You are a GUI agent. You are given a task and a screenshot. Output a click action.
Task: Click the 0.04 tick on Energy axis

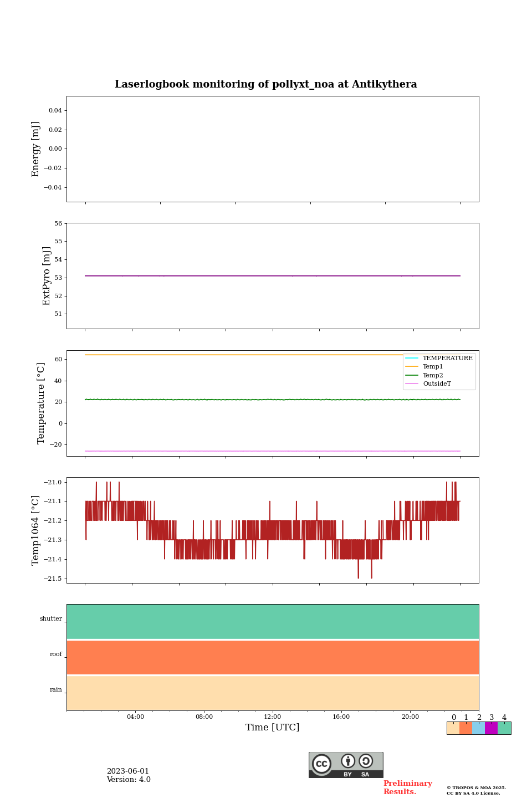coord(55,110)
